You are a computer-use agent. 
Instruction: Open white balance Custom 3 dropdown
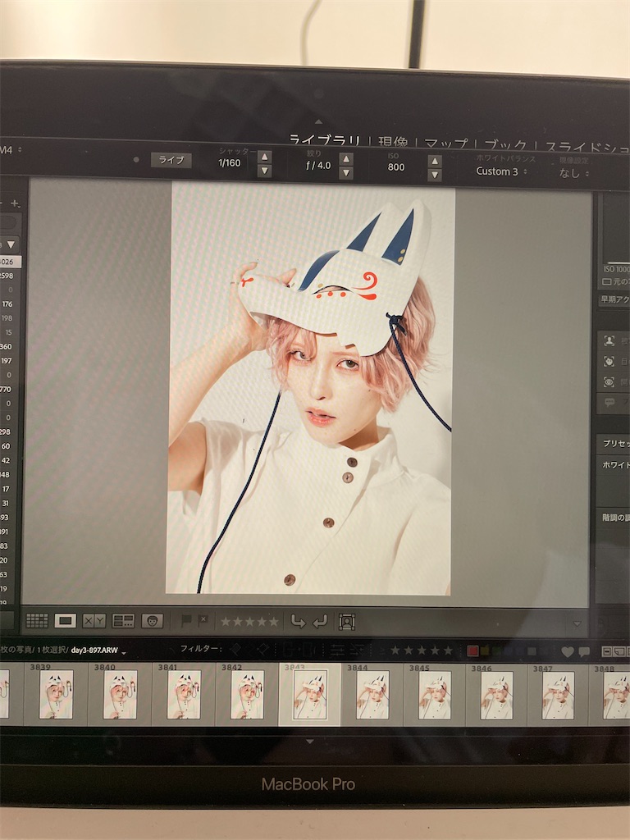tap(501, 171)
